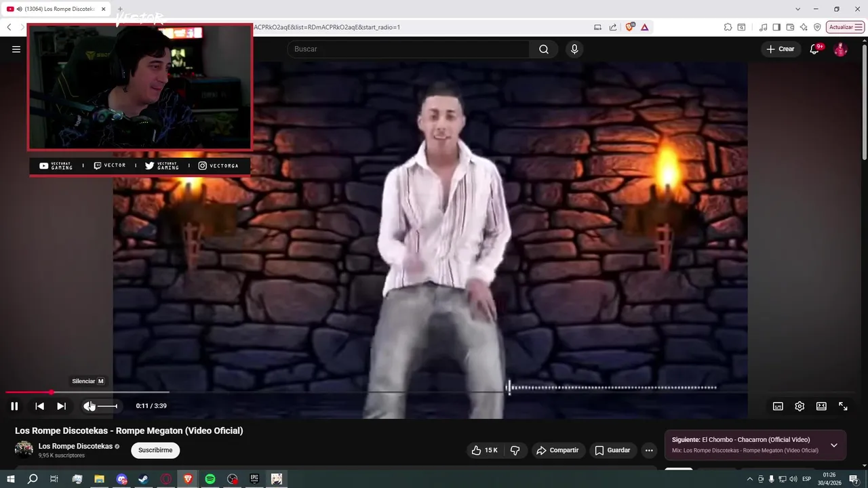
Task: Open Los Rompe Discotekas channel name link
Action: click(x=75, y=446)
